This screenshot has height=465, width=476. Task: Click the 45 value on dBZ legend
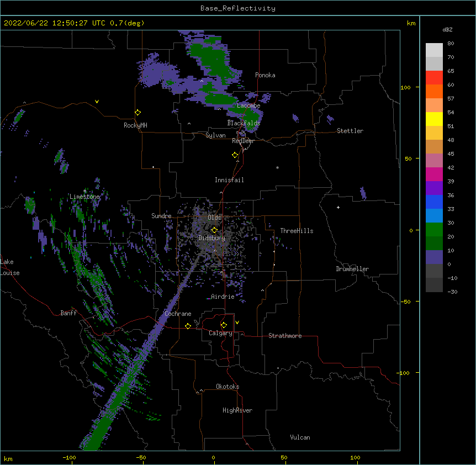point(451,154)
